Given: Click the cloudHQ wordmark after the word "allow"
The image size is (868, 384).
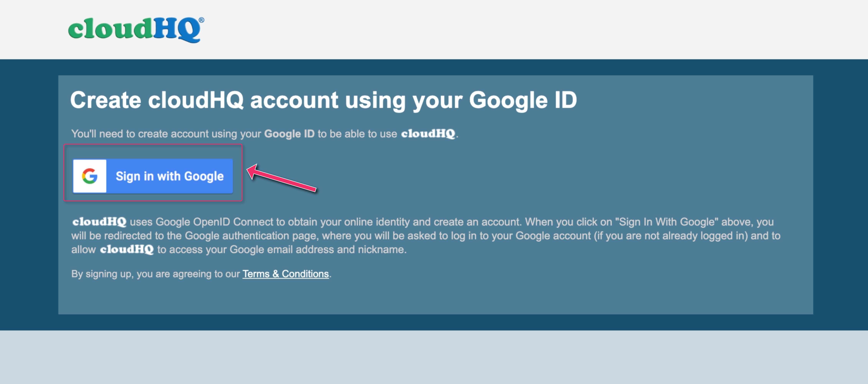Looking at the screenshot, I should pos(127,249).
